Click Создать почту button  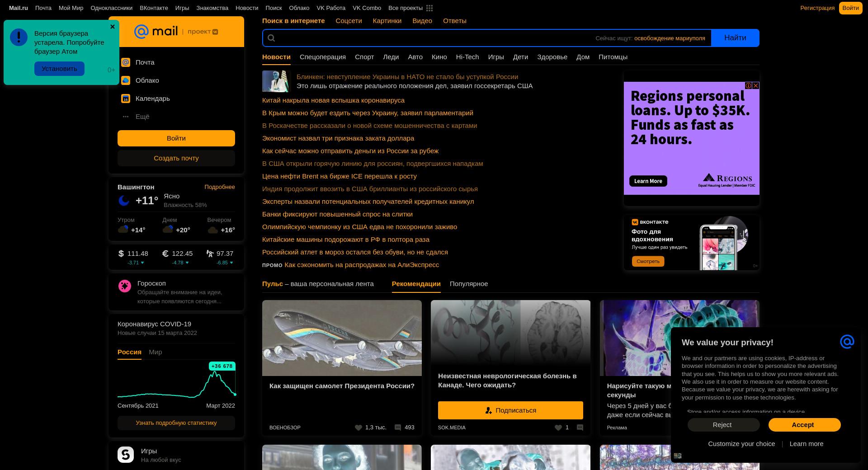tap(176, 158)
